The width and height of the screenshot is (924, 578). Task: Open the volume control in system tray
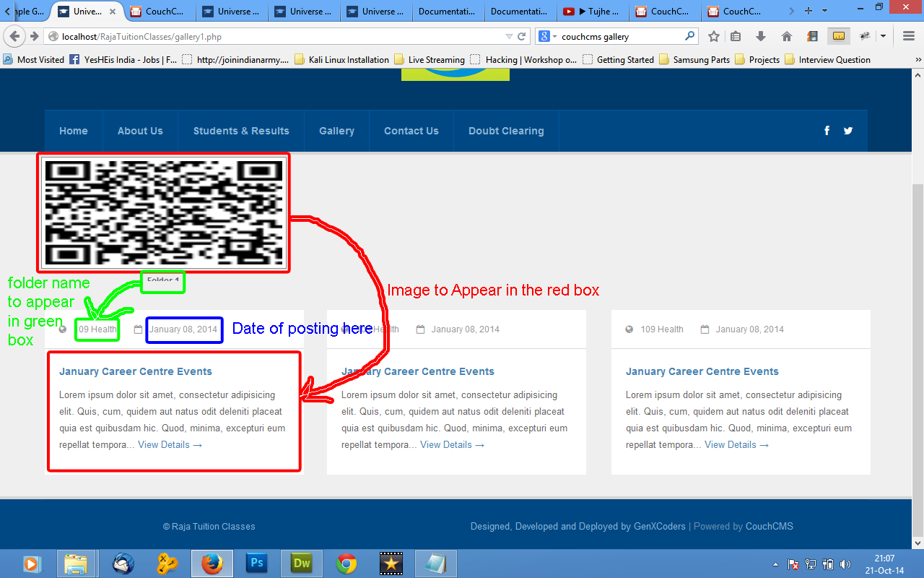845,564
